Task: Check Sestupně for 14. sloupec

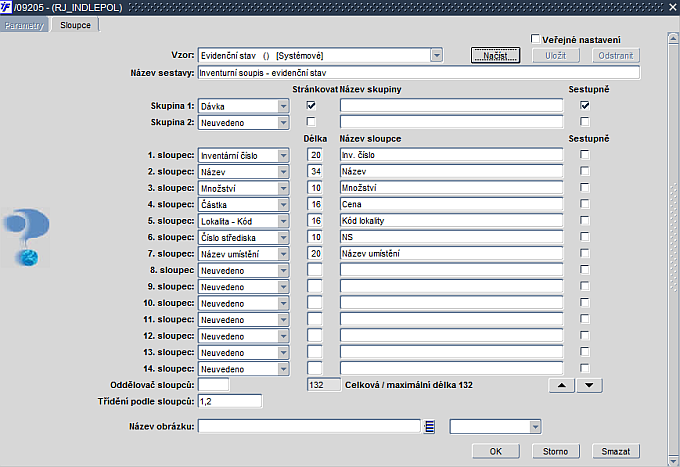Action: click(585, 369)
